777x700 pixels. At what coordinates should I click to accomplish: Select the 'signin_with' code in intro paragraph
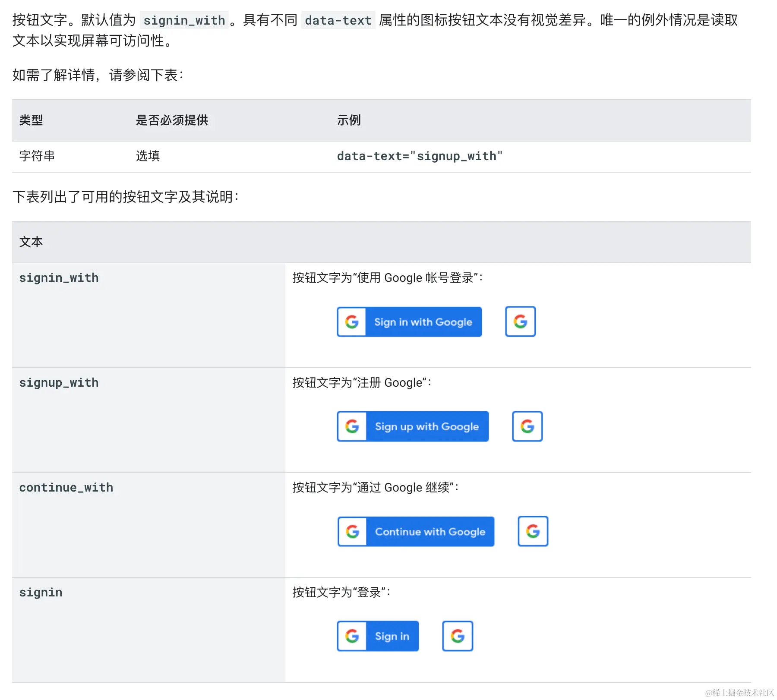tap(184, 20)
